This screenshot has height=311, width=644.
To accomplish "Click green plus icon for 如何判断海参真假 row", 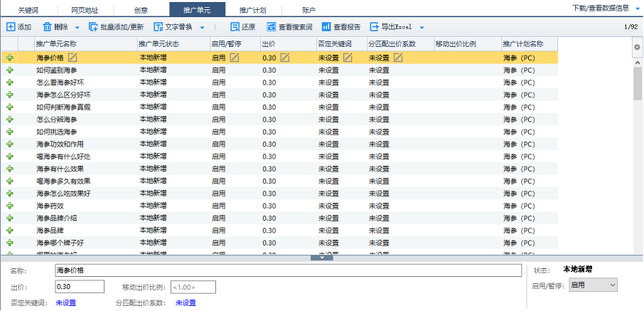I will coord(10,107).
